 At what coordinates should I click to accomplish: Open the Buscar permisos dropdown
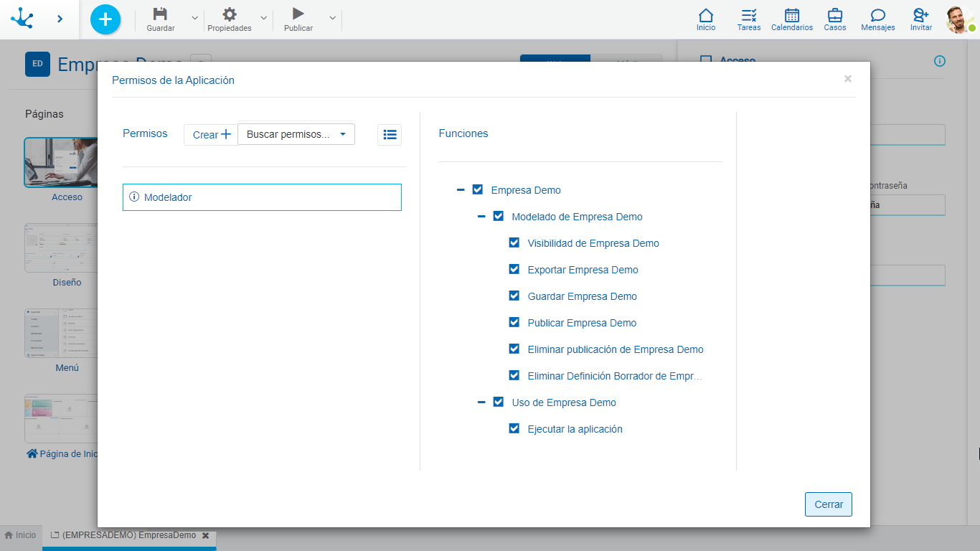296,134
